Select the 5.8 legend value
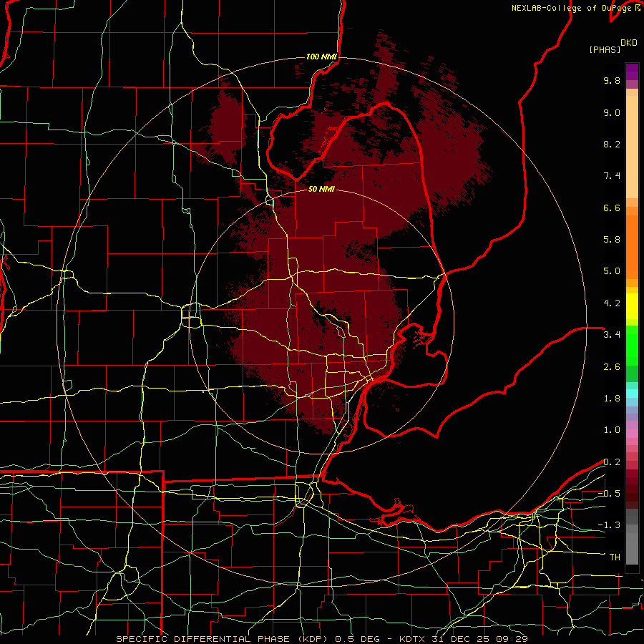The height and width of the screenshot is (644, 644). (612, 239)
